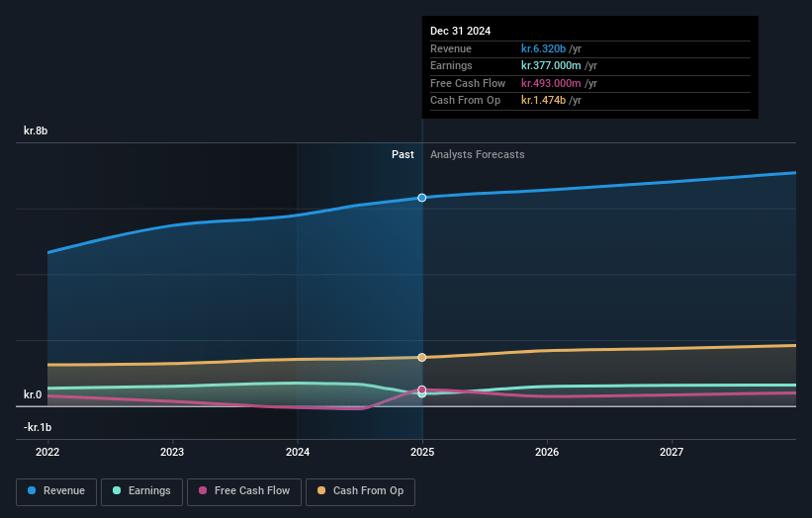The height and width of the screenshot is (518, 812).
Task: Click the kr.8b y-axis label
Action: pyautogui.click(x=36, y=130)
